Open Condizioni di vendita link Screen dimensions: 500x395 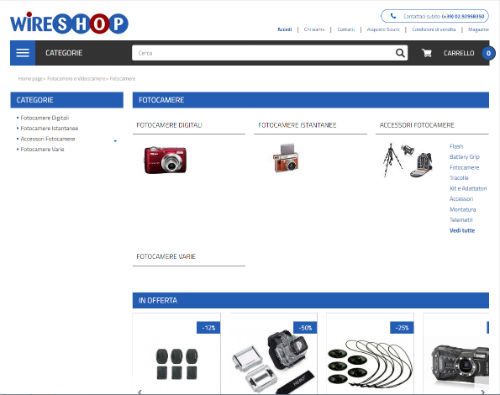pos(434,29)
